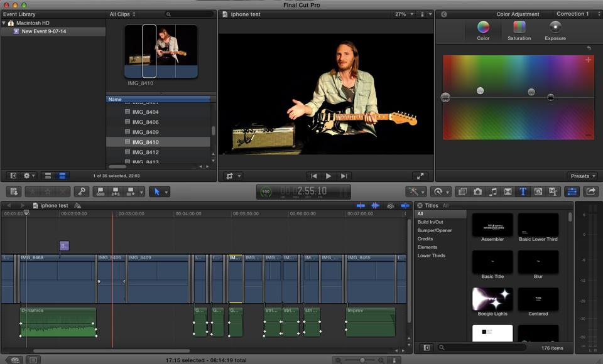Click the insert clip icon
Viewport: 603px width, 364px height.
pyautogui.click(x=116, y=191)
